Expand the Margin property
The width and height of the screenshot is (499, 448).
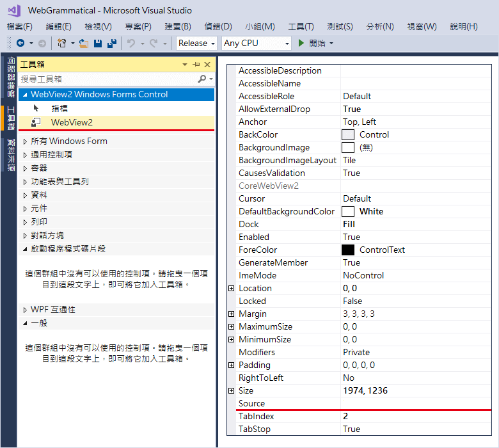pos(232,314)
